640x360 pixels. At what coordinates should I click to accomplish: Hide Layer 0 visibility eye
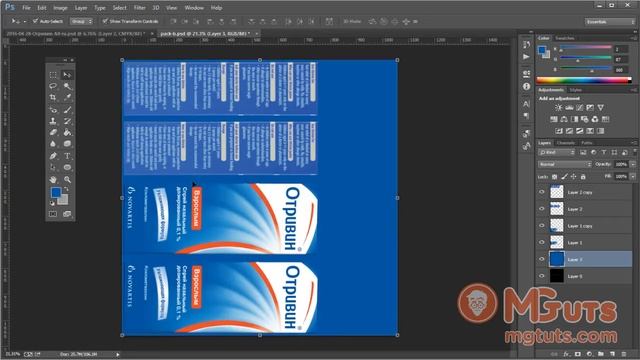point(542,276)
